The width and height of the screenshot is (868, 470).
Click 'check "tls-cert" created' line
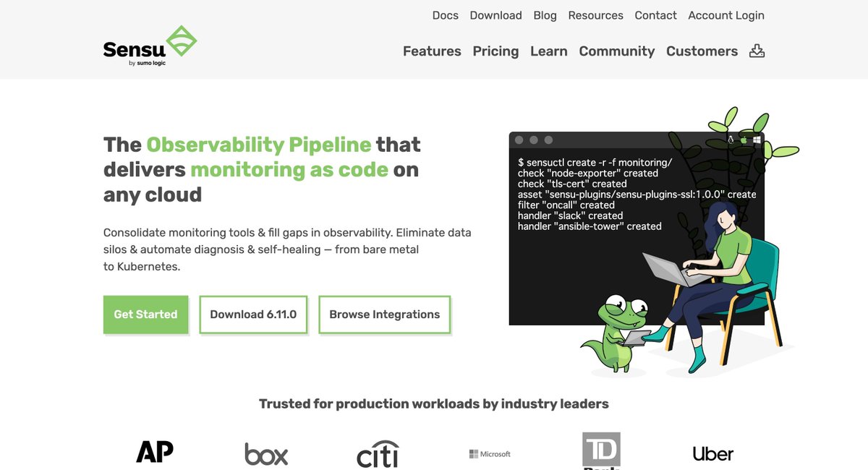[x=572, y=184]
